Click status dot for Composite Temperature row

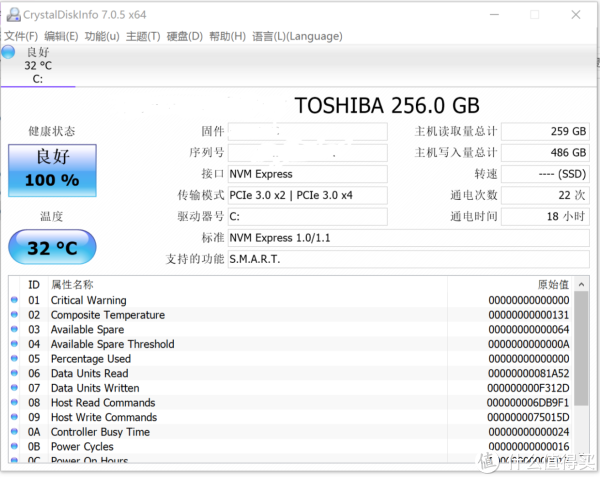tap(14, 314)
